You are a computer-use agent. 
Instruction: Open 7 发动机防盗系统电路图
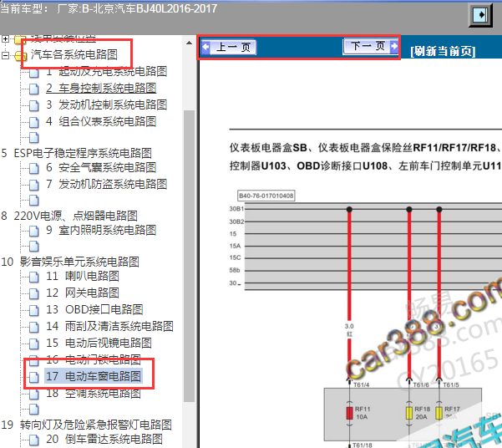[106, 184]
